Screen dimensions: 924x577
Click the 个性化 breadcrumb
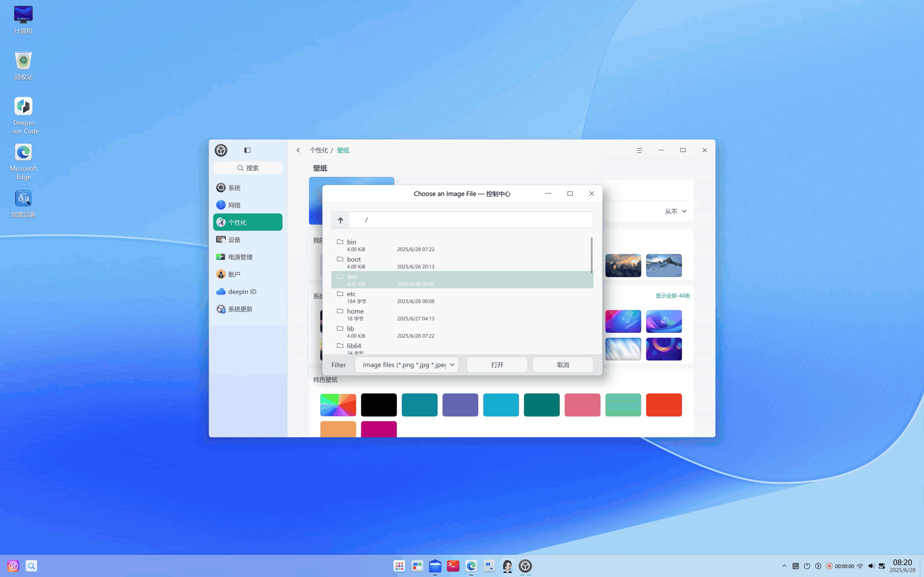[319, 150]
